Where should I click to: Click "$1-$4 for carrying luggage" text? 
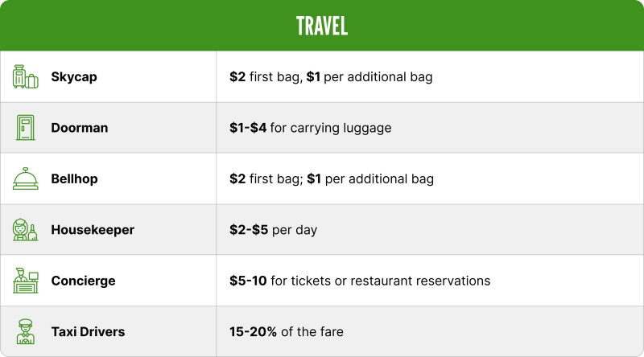point(311,128)
